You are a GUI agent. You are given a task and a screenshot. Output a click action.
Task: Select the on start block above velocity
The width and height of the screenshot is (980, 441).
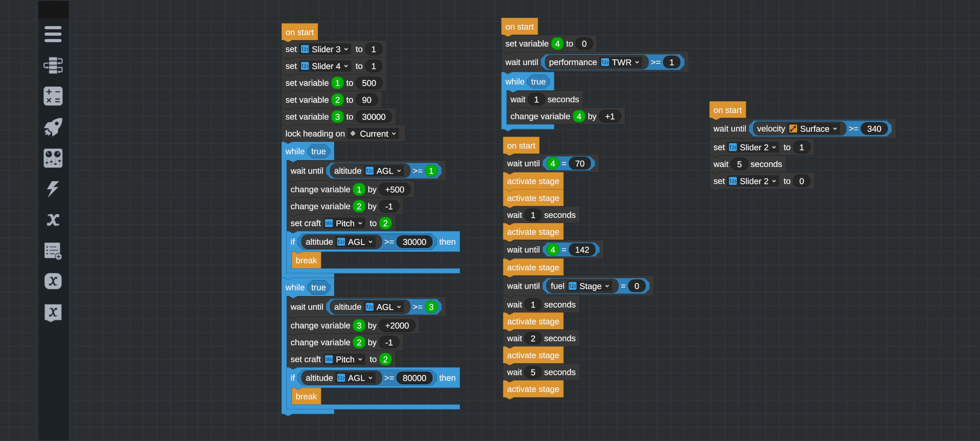coord(727,110)
